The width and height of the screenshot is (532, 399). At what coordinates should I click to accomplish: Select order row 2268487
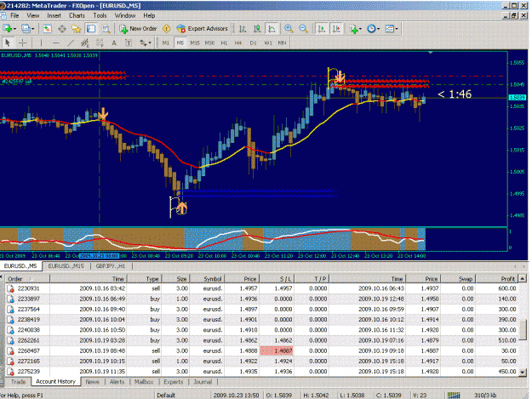pos(261,351)
